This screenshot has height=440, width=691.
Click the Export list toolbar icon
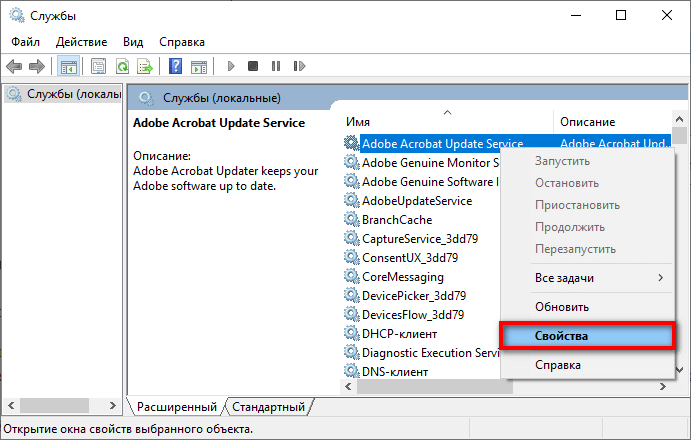tap(145, 67)
